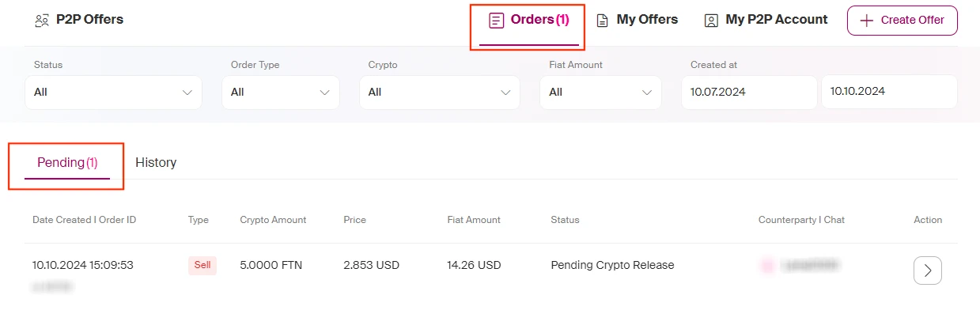Click the My P2P Account profile icon
This screenshot has width=980, height=314.
pos(711,21)
